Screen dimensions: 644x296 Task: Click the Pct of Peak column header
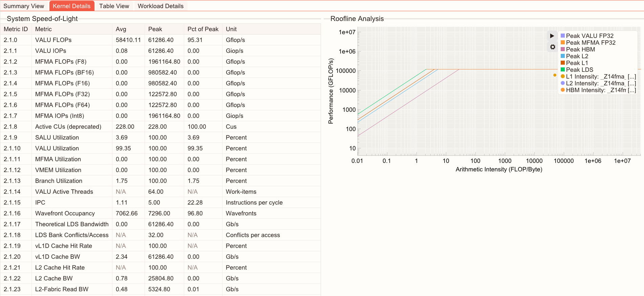(x=203, y=29)
